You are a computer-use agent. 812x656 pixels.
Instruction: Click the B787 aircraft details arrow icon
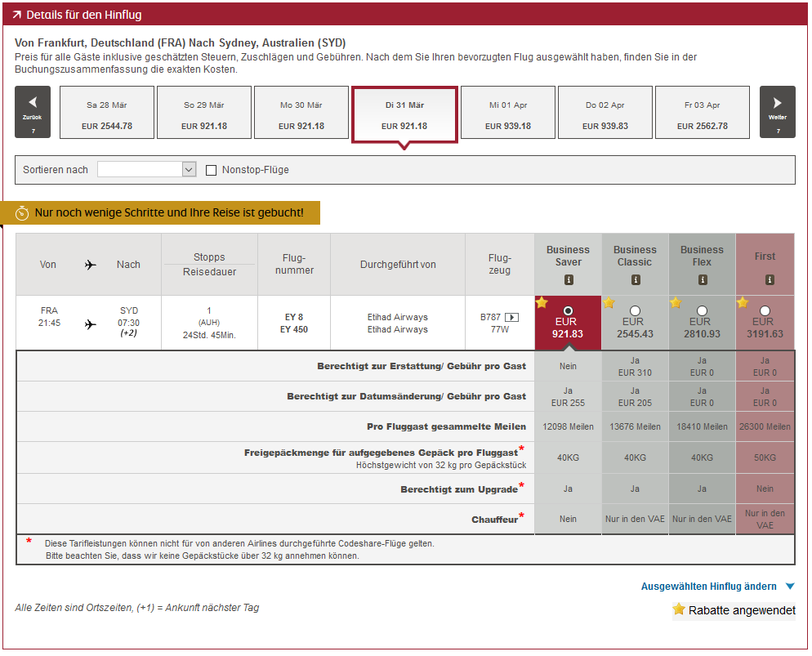click(x=512, y=317)
